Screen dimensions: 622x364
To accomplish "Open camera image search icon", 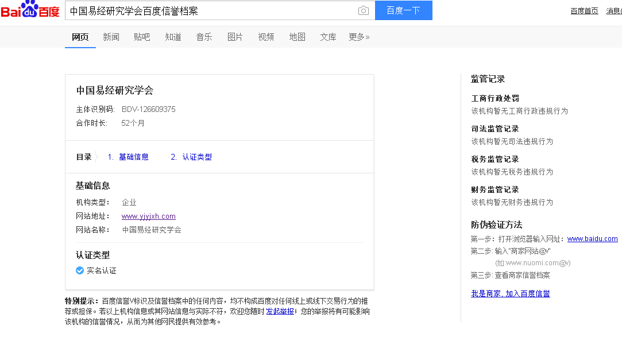I will coord(364,11).
